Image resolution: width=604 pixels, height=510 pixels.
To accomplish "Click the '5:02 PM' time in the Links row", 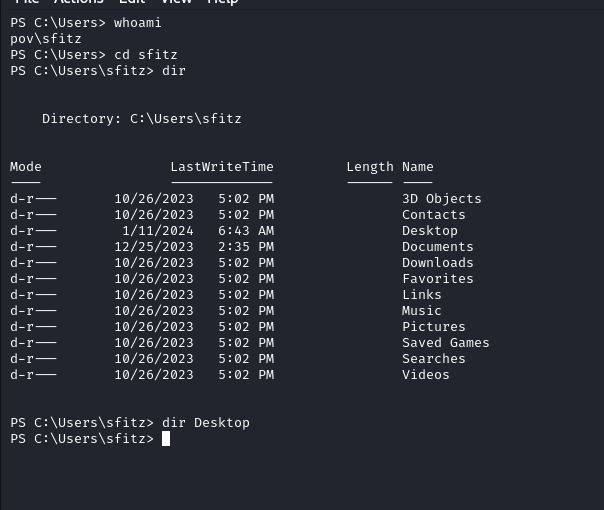I will [x=246, y=295].
